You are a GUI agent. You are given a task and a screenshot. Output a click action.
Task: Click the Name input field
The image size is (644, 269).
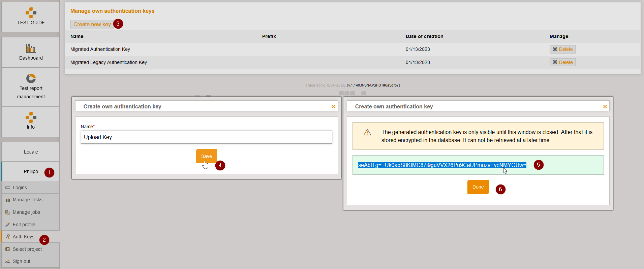[x=207, y=137]
